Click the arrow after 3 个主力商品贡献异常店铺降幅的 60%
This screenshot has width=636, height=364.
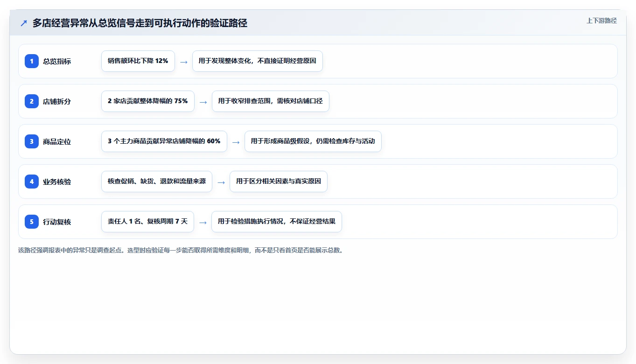click(x=236, y=142)
